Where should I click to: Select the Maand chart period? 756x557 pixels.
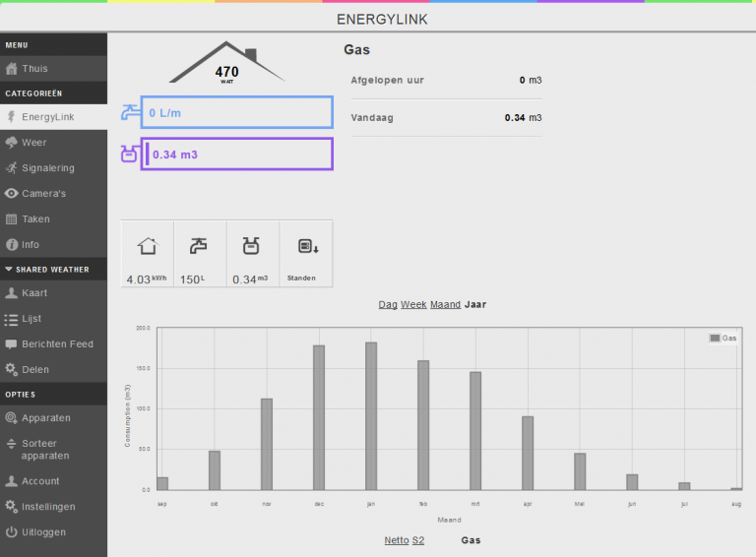pyautogui.click(x=445, y=305)
